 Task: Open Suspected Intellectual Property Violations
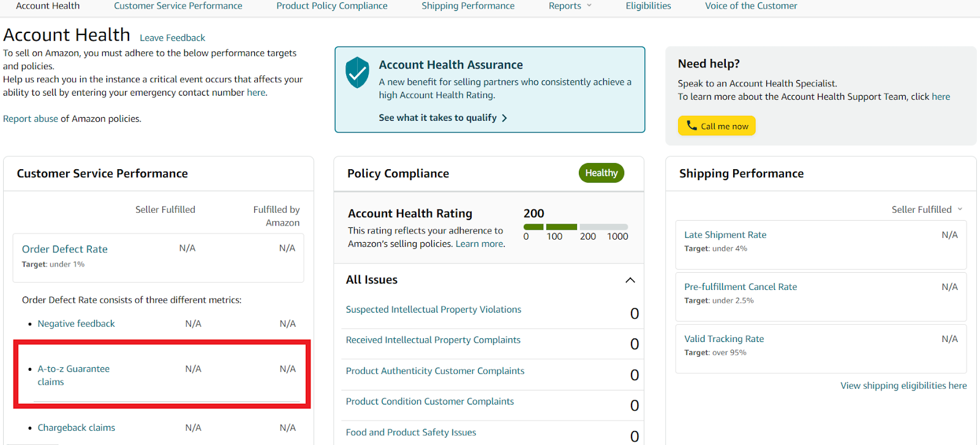click(433, 310)
